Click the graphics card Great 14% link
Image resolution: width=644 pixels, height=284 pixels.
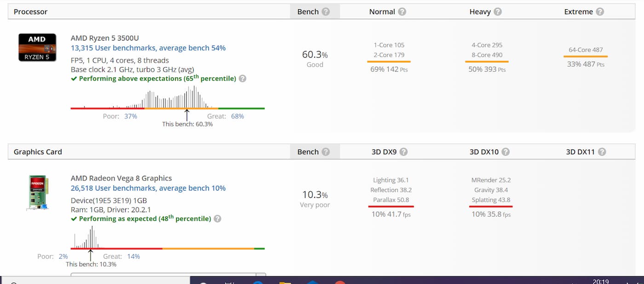134,256
